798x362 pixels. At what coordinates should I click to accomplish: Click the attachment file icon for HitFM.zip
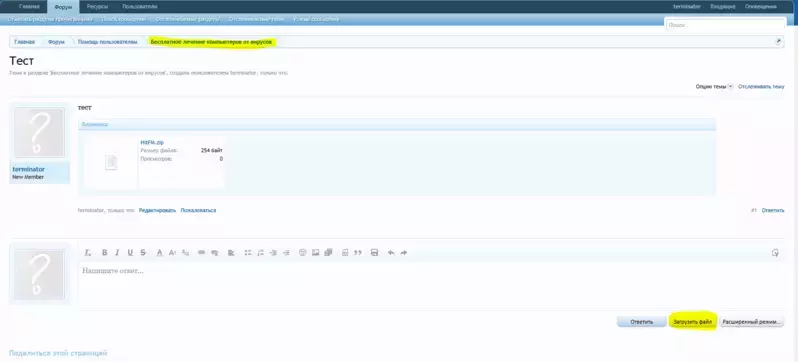pyautogui.click(x=110, y=163)
